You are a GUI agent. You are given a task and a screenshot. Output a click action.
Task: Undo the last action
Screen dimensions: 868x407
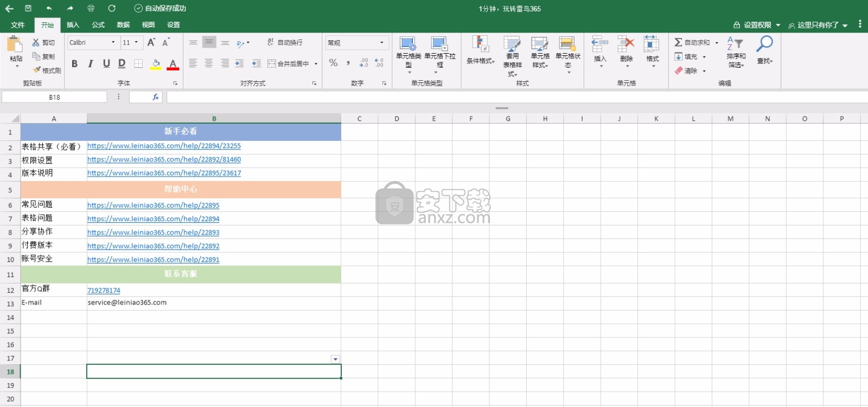pos(49,9)
